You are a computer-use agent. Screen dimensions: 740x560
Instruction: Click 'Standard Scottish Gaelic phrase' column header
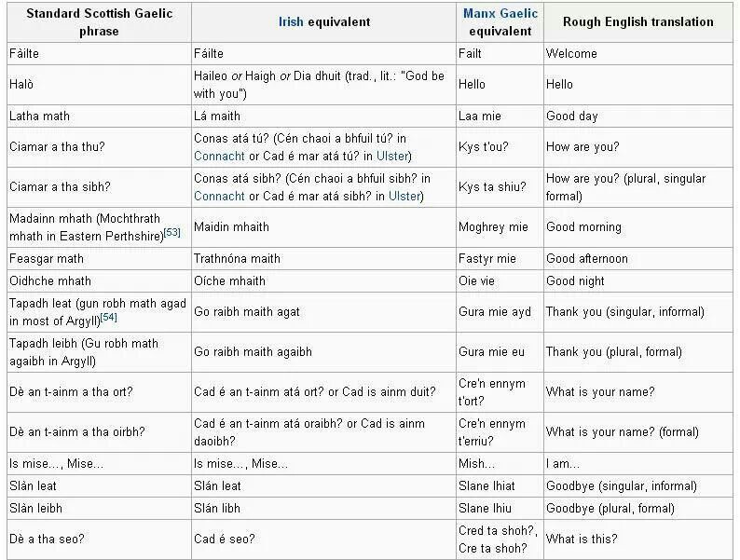click(98, 21)
